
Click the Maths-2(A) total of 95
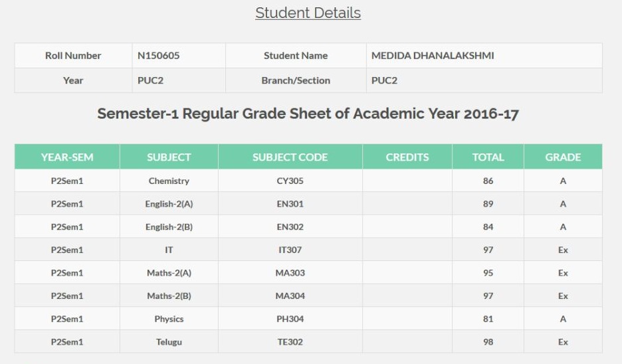click(x=488, y=273)
